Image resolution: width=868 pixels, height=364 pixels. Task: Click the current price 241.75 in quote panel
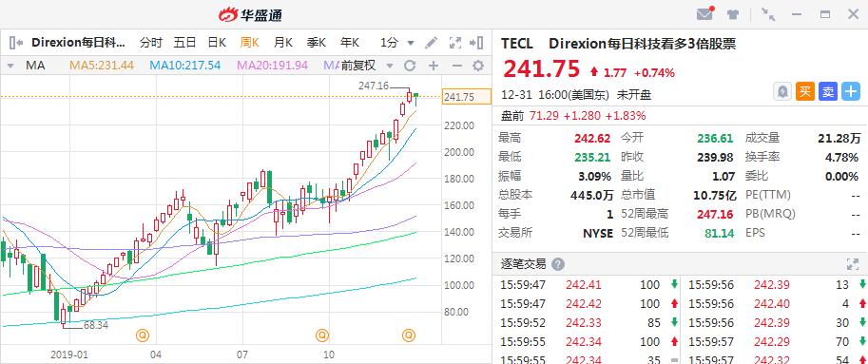pos(541,69)
